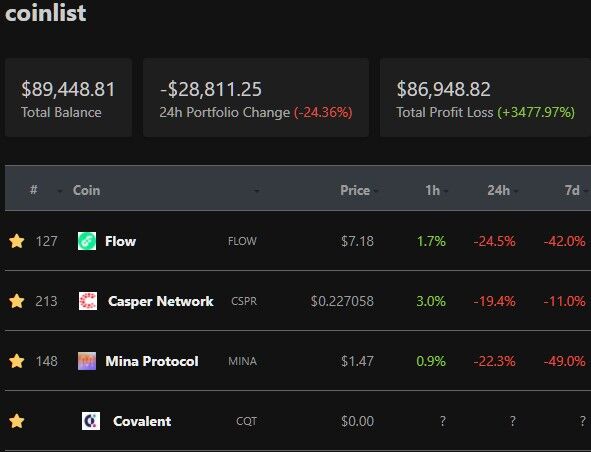591x452 pixels.
Task: Unfavorite Casper Network using its star
Action: pyautogui.click(x=17, y=301)
